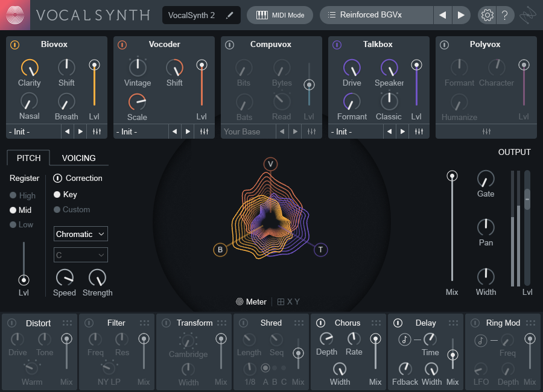543x392 pixels.
Task: Go to previous Biovox preset arrow
Action: [67, 131]
